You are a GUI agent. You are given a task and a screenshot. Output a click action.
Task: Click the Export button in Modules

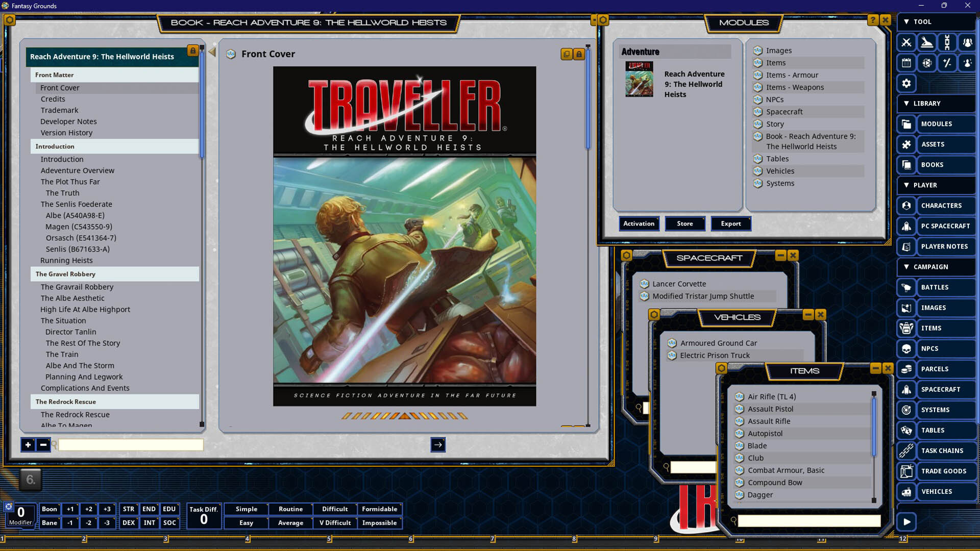(x=730, y=223)
